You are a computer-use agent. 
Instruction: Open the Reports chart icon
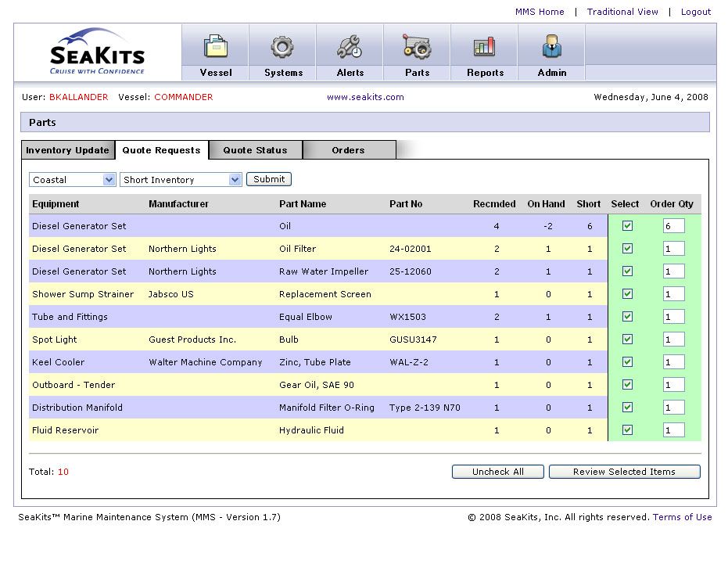point(484,48)
